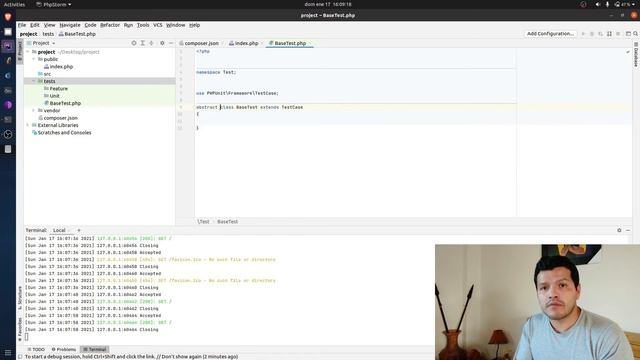Open the Edit menu
This screenshot has height=360, width=640.
[35, 25]
